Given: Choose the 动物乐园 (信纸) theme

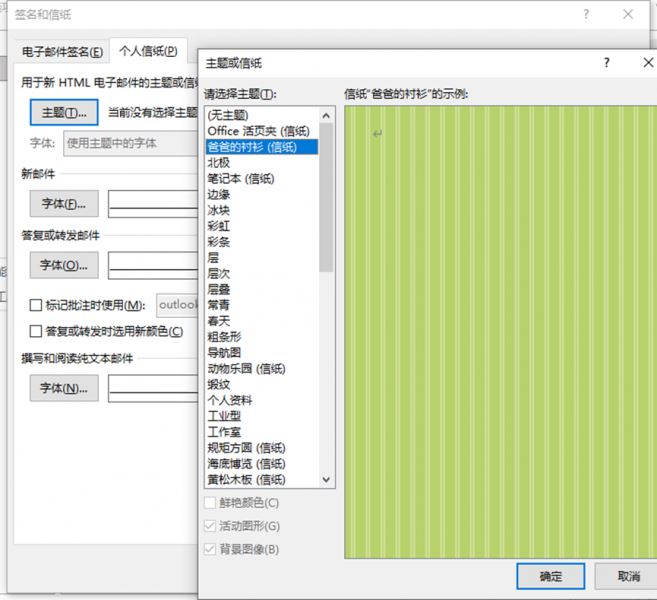Looking at the screenshot, I should coord(246,368).
